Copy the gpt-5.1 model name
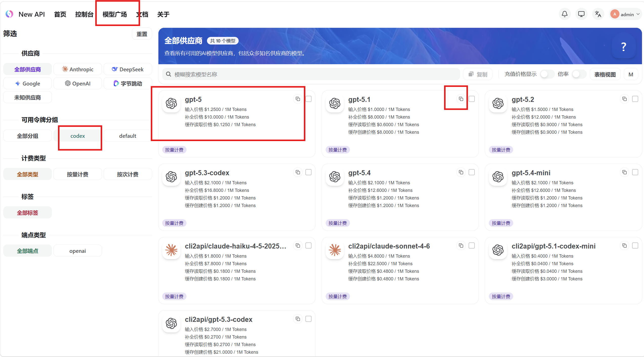Image resolution: width=644 pixels, height=357 pixels. 461,99
